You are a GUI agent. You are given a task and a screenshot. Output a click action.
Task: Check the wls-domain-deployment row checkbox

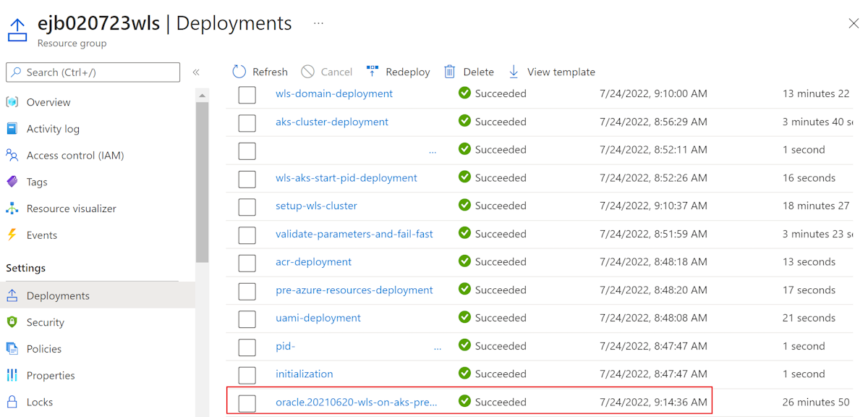point(244,94)
